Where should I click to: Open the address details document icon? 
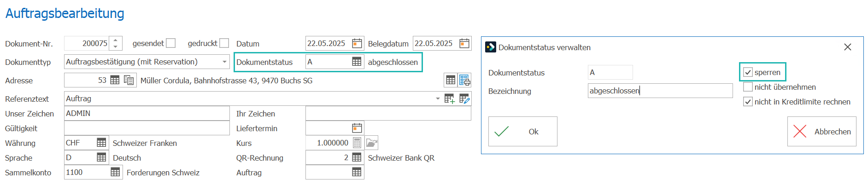(x=129, y=80)
